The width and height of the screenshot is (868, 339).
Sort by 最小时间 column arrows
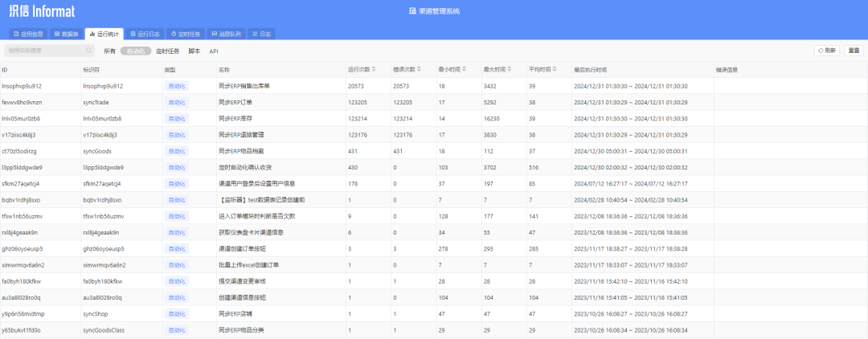tap(464, 70)
